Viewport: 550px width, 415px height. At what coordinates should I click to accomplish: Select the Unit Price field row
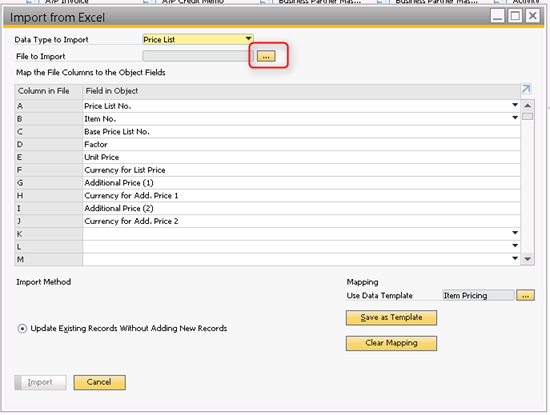click(301, 157)
